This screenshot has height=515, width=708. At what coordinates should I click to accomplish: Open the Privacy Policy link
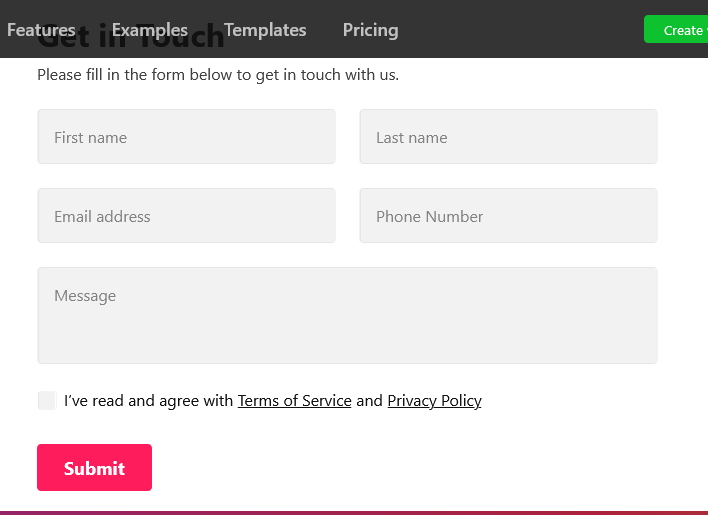pos(434,401)
